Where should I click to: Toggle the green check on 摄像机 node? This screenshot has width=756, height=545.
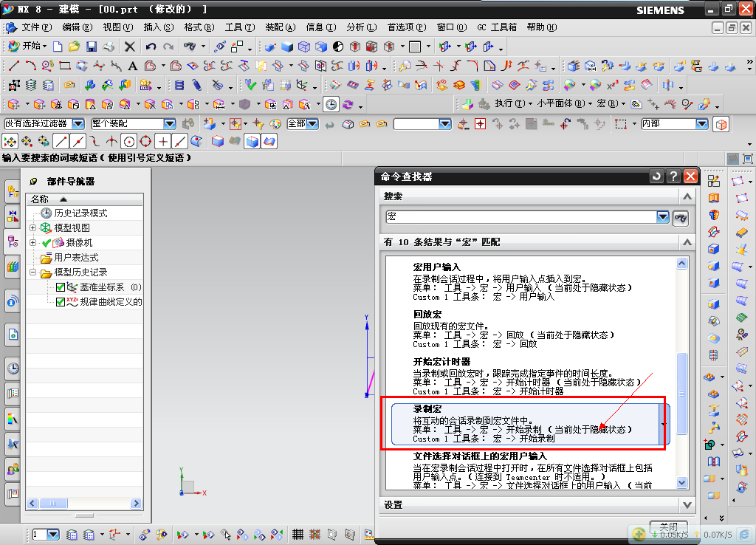pos(47,243)
